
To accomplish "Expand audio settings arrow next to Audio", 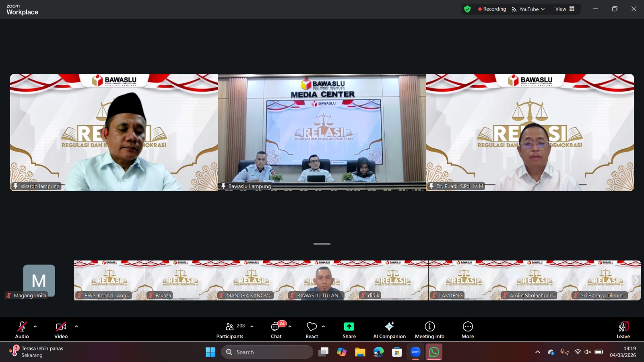I will 35,327.
